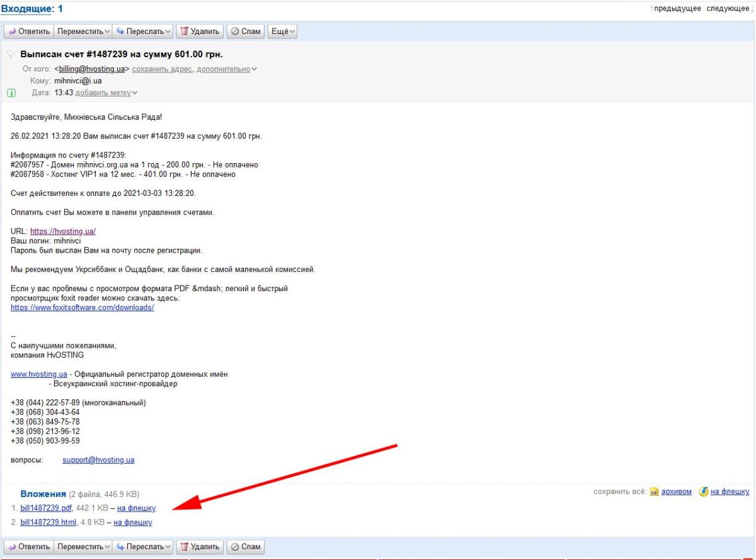
Task: Click the flash drive icon in сохранить всё
Action: pyautogui.click(x=704, y=492)
